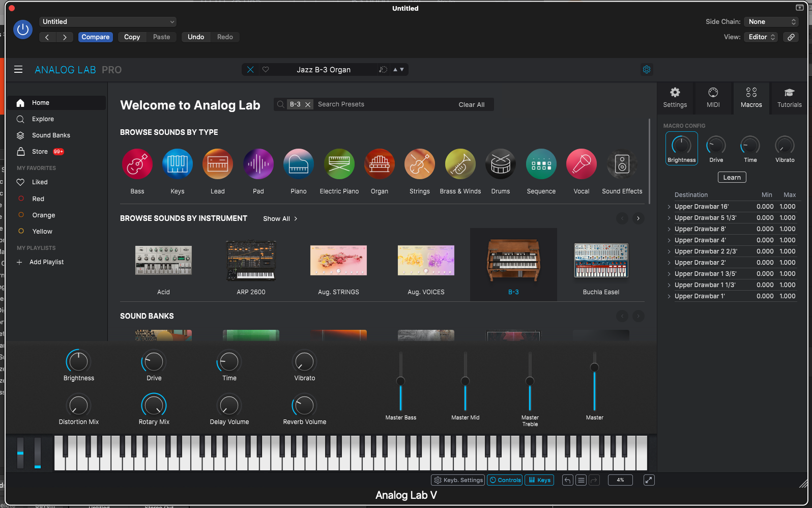The image size is (812, 508).
Task: Like the Jazz B-3 Organ preset
Action: [266, 70]
